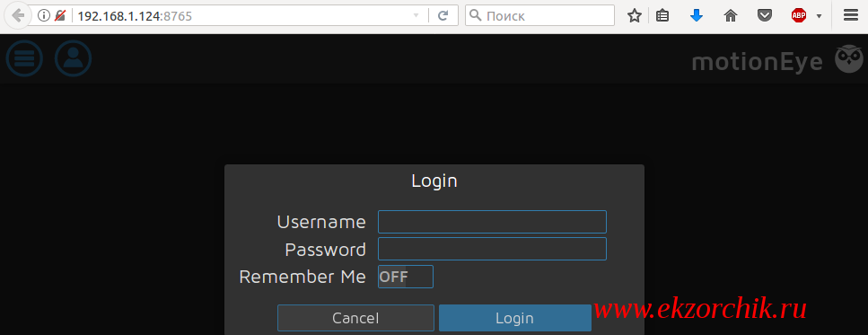Open the Firefox hamburger menu

[x=850, y=15]
